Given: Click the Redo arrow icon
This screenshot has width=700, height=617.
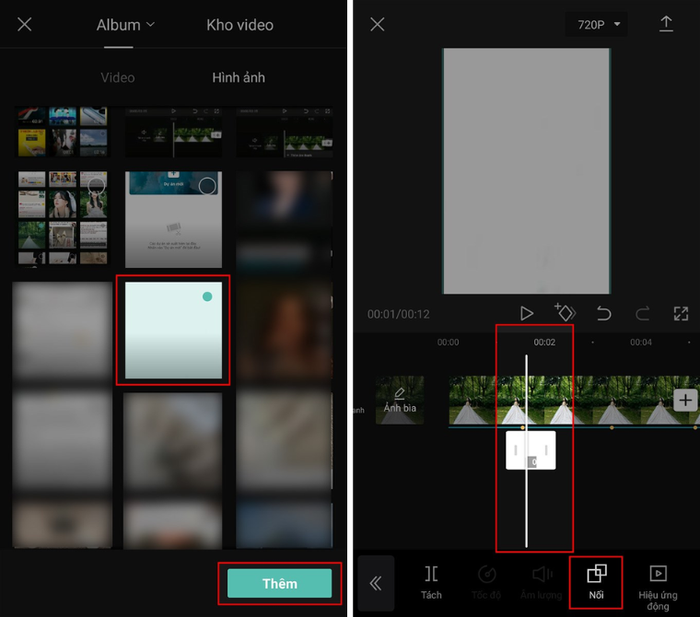Looking at the screenshot, I should pyautogui.click(x=643, y=313).
